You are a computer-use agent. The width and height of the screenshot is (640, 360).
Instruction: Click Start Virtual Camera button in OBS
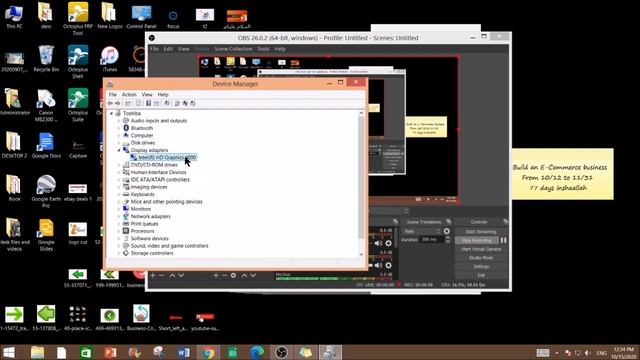point(481,249)
